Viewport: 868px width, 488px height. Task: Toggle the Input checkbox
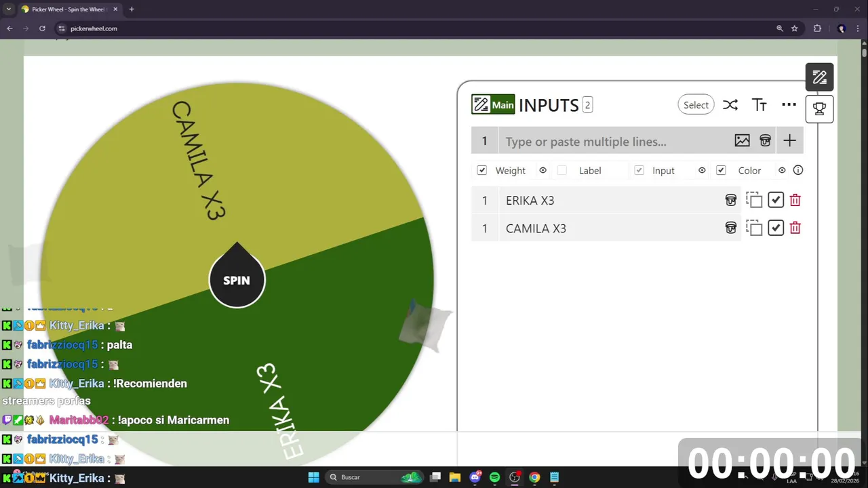639,170
